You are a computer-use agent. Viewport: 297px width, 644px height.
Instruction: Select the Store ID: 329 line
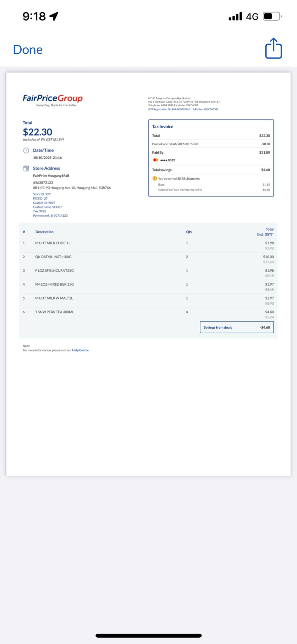(x=42, y=194)
